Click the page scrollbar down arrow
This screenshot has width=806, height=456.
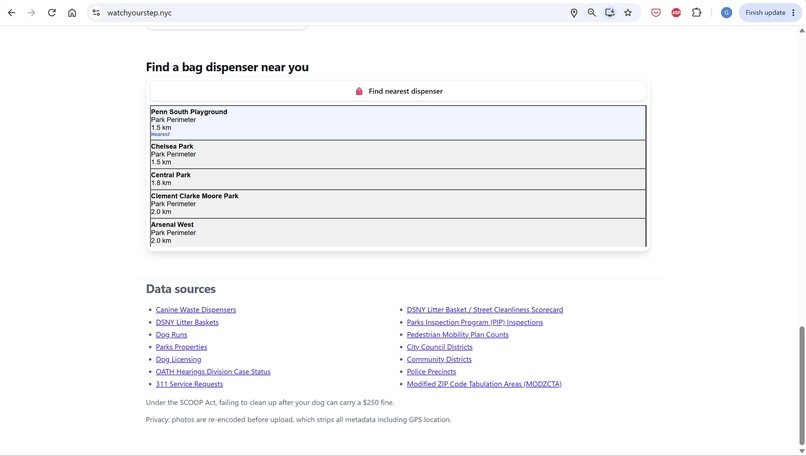801,451
